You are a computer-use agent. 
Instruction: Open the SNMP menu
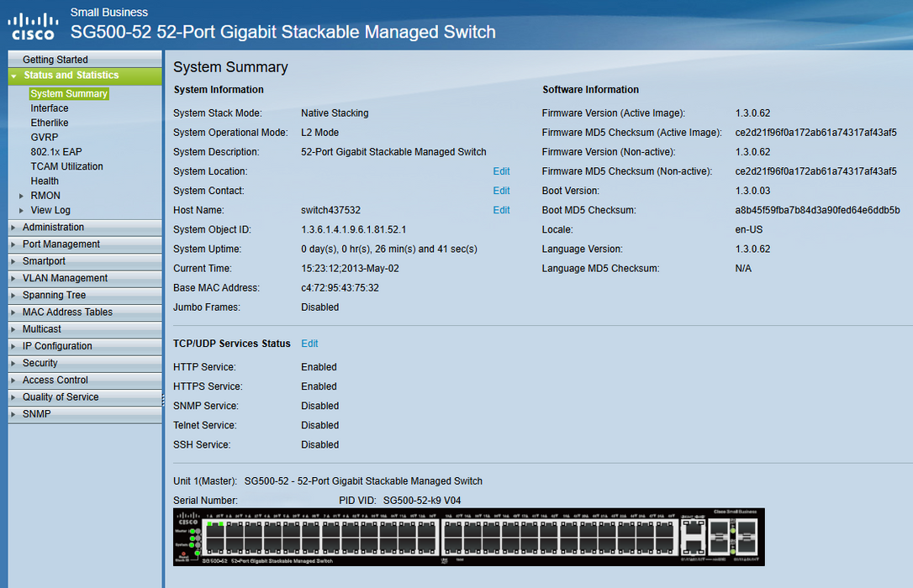(x=84, y=413)
